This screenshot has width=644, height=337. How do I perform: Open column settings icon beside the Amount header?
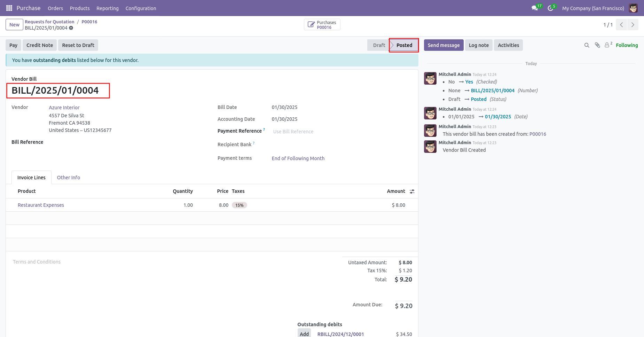pyautogui.click(x=412, y=191)
